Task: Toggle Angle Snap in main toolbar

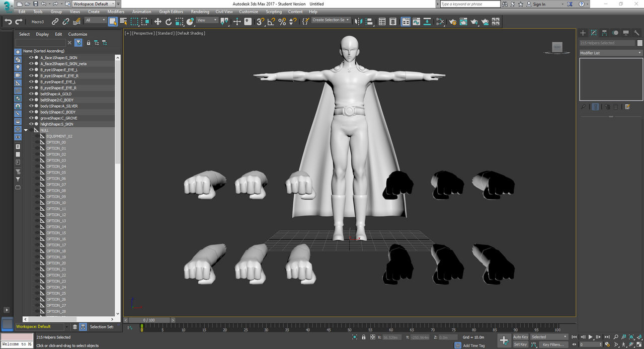Action: point(271,22)
